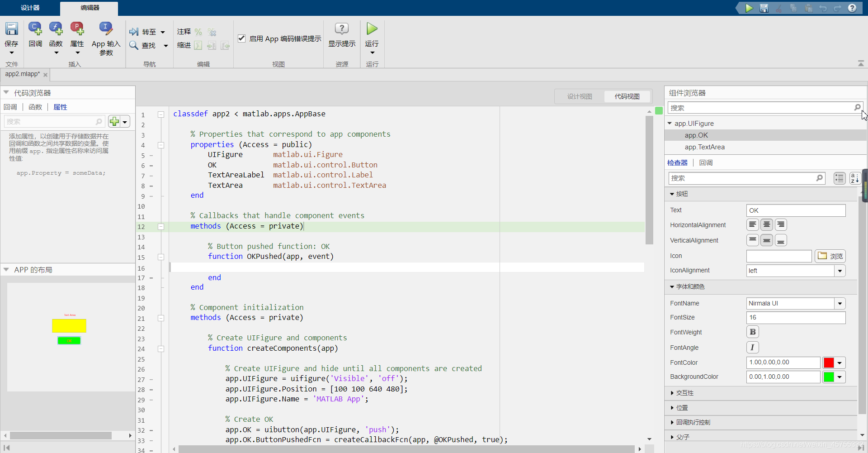Open the IconAlignment dropdown
Image resolution: width=868 pixels, height=453 pixels.
pos(840,271)
